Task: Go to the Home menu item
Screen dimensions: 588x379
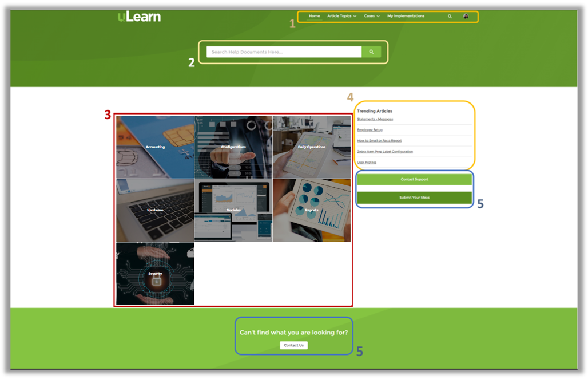Action: click(314, 16)
